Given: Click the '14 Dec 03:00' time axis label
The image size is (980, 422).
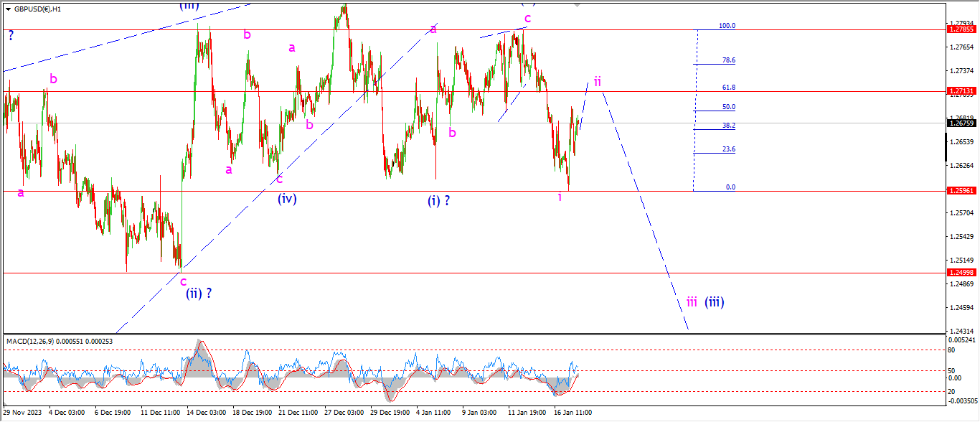Looking at the screenshot, I should pos(206,413).
